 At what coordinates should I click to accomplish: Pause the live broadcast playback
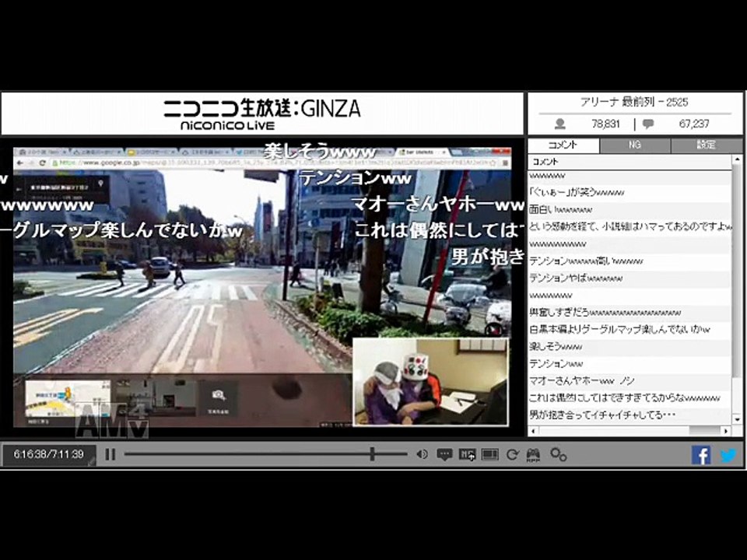[x=110, y=454]
